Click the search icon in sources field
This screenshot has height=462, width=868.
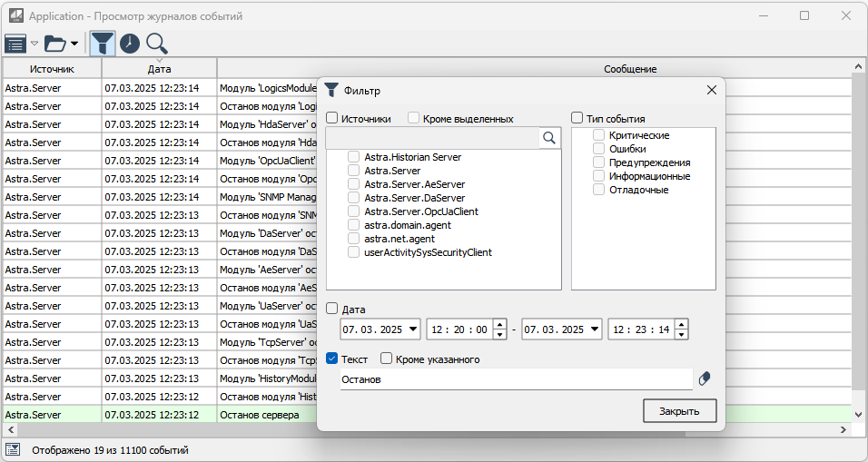point(549,138)
